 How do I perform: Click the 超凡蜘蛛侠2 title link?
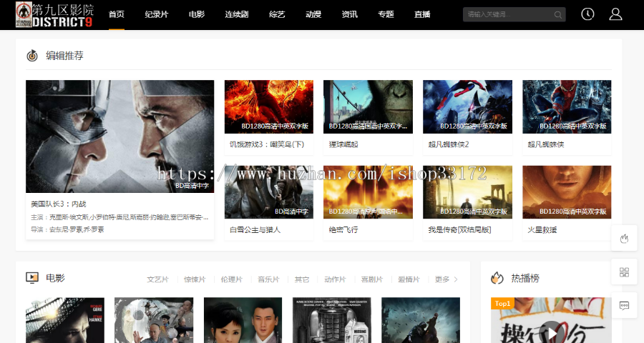tap(449, 144)
